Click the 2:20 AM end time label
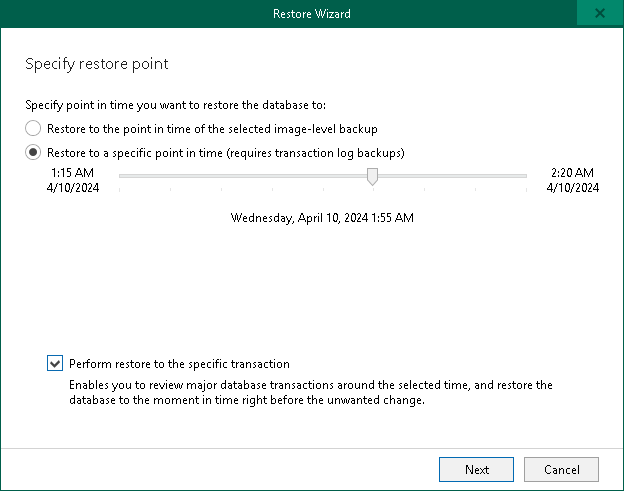This screenshot has width=624, height=491. pos(574,172)
